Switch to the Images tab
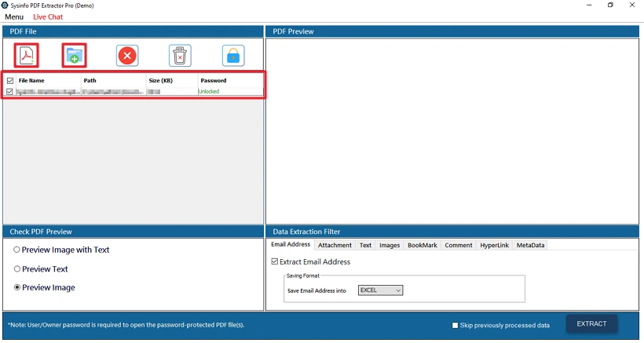644x343 pixels. (390, 246)
